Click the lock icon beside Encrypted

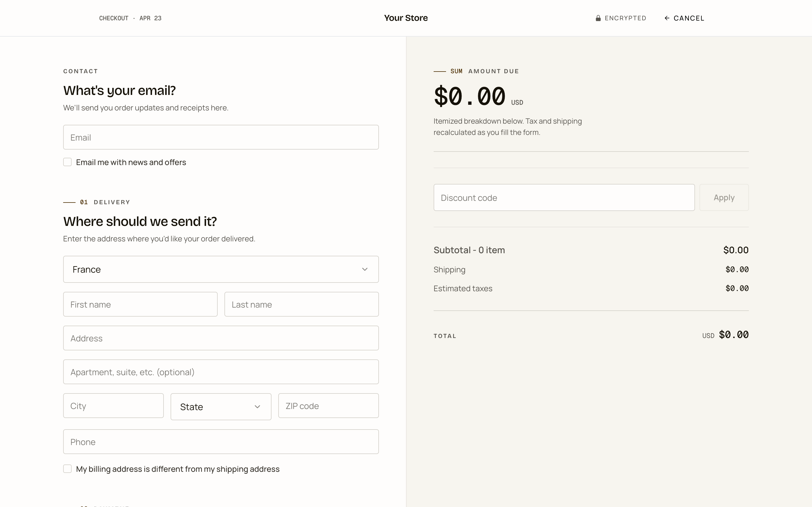click(x=598, y=18)
